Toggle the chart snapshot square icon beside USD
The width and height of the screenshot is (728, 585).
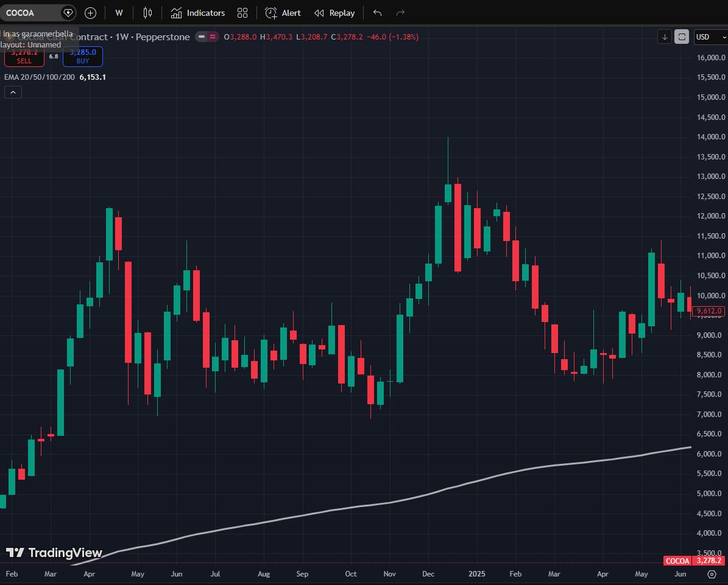tap(682, 37)
